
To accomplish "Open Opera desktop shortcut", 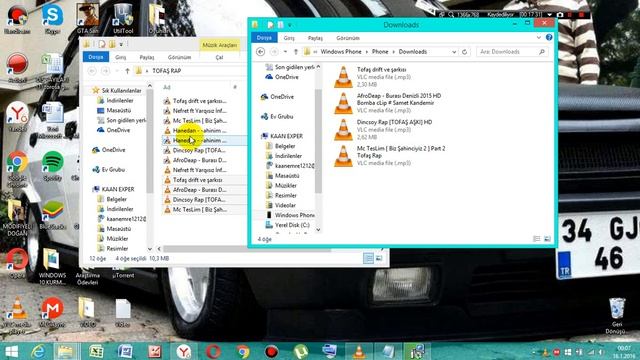I will click(17, 264).
